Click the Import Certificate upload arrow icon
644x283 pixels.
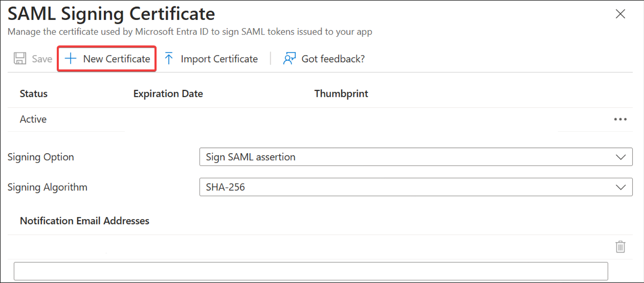coord(169,59)
